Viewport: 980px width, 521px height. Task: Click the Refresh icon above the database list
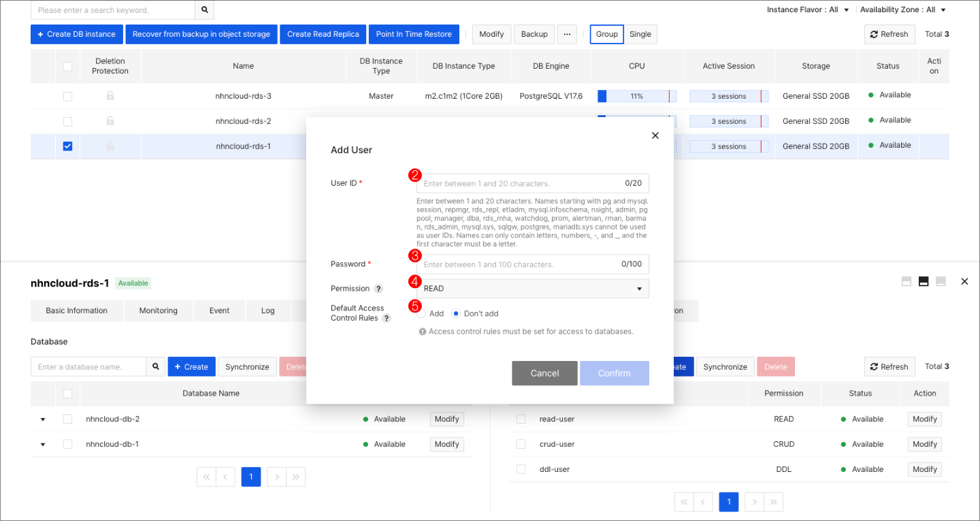click(x=889, y=366)
